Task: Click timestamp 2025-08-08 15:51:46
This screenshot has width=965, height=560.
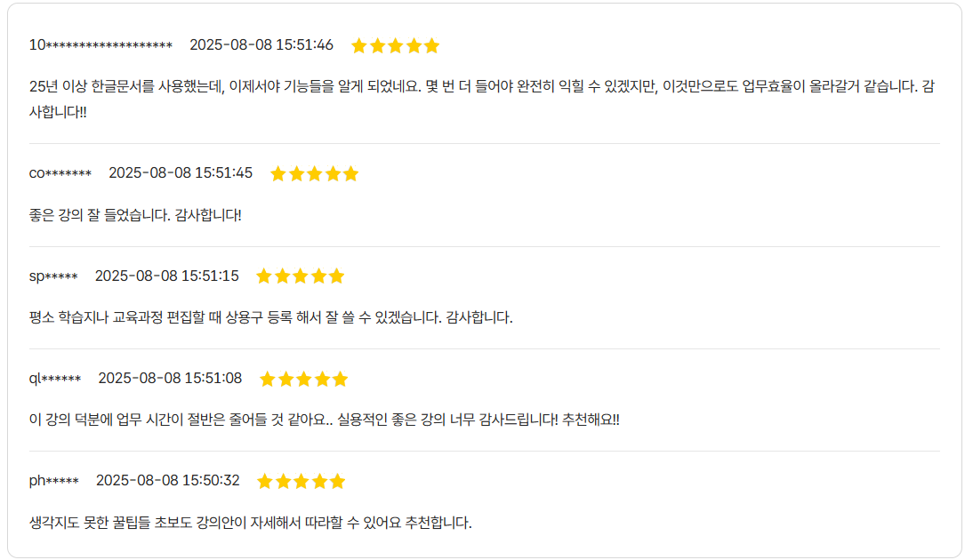Action: click(x=261, y=45)
